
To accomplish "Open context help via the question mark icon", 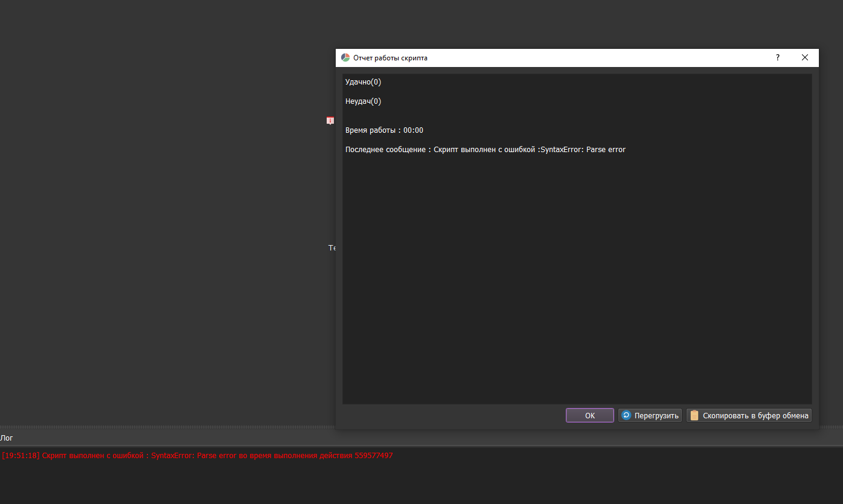I will coord(777,57).
